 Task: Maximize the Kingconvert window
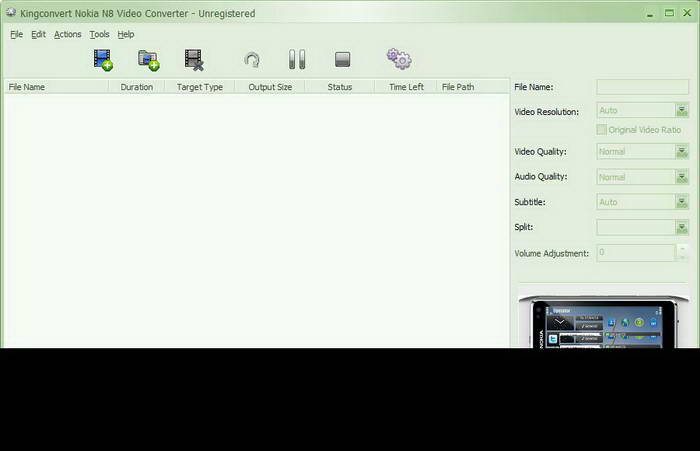[x=669, y=13]
